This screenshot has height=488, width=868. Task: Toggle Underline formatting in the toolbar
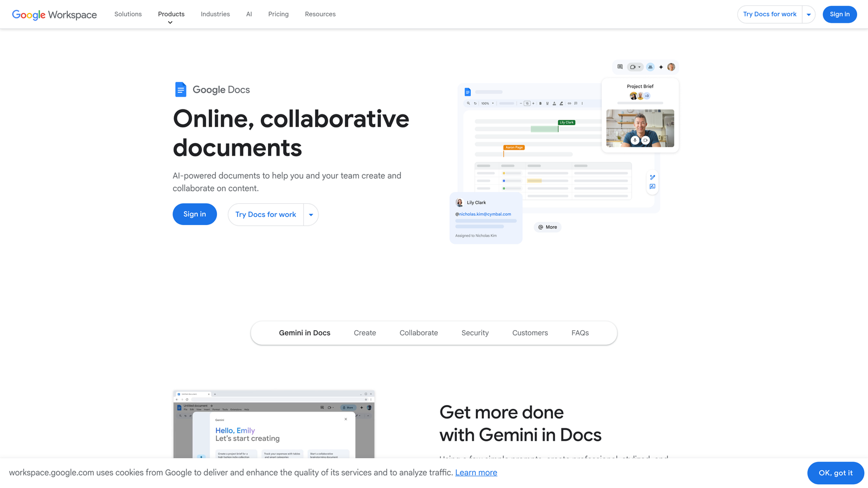[547, 103]
